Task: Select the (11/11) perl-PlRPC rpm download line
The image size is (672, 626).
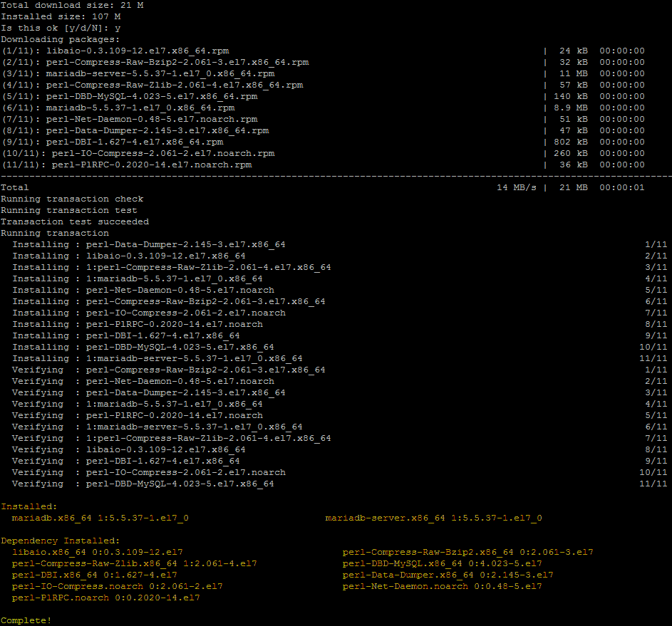Action: point(323,165)
